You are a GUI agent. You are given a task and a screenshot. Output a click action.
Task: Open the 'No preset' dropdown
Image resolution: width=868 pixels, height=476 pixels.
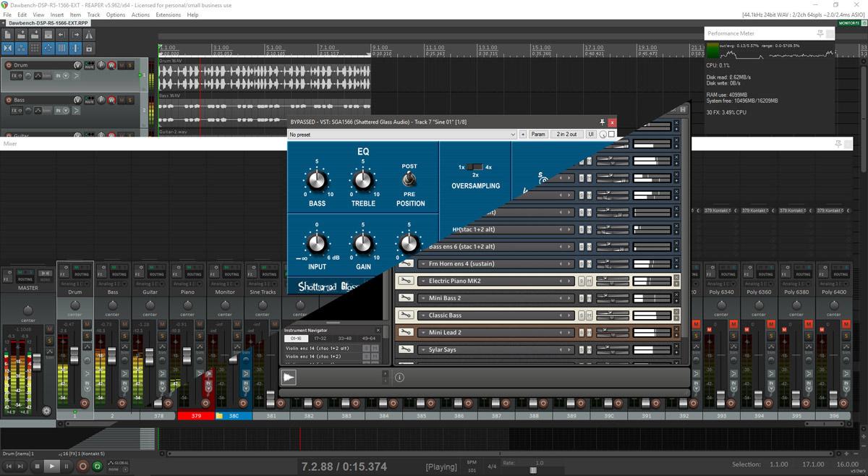click(402, 135)
